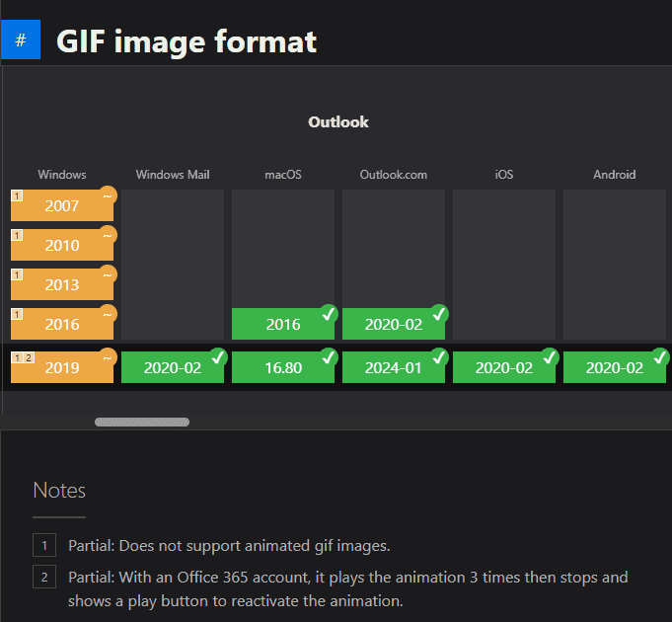Select Outlook.com 2020-02 cell in upper row
Screen dimensions: 672x622
[394, 324]
